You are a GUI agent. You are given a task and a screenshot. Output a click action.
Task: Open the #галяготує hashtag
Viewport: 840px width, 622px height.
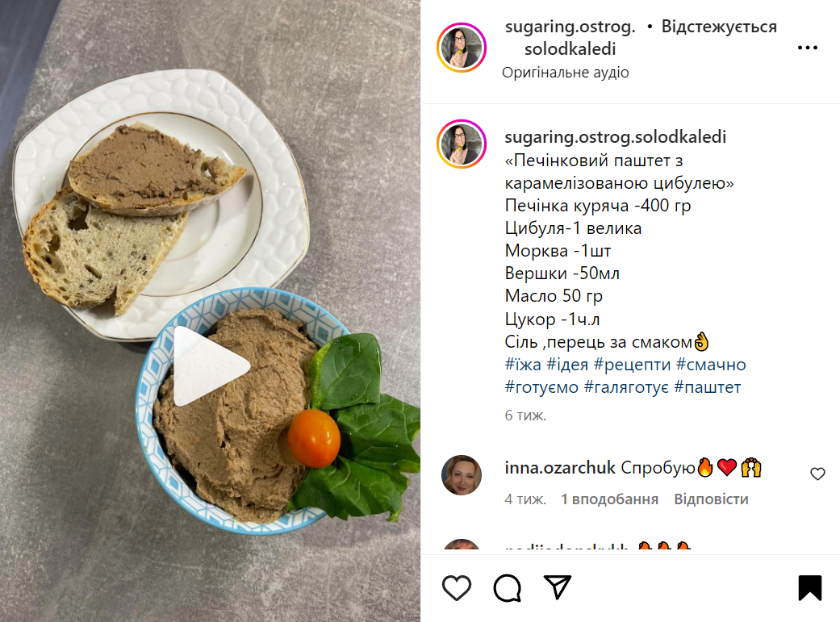coord(626,387)
